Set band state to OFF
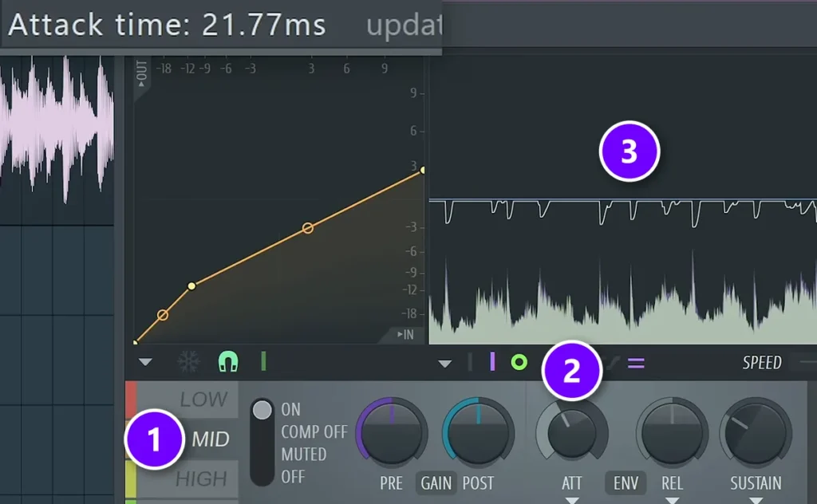This screenshot has height=504, width=817. (293, 476)
